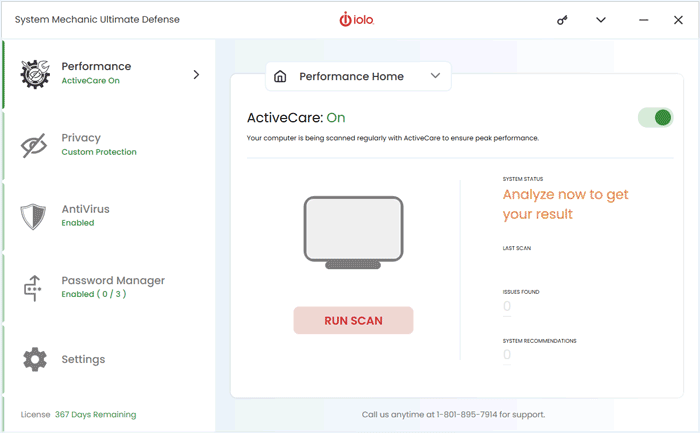Minimize the System Mechanic window
The height and width of the screenshot is (433, 700).
point(643,20)
